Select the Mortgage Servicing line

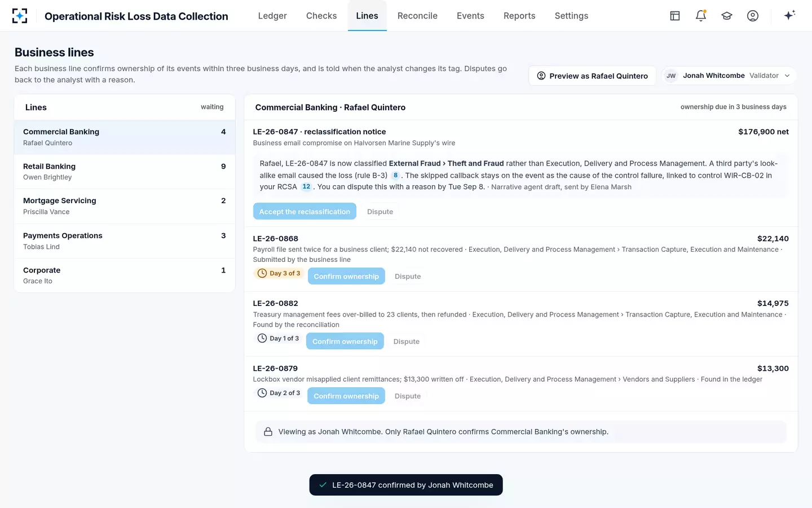125,206
